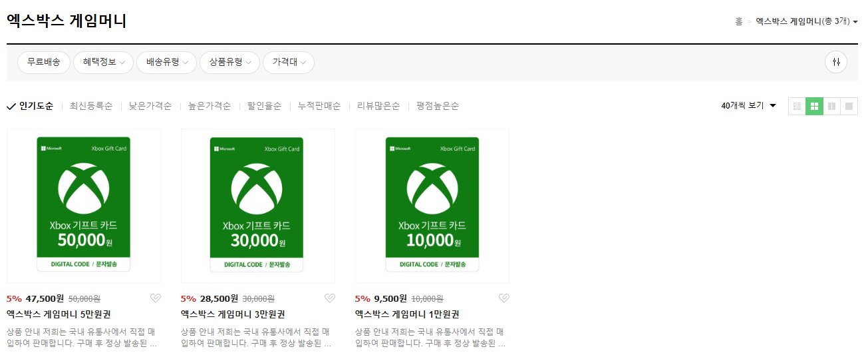Sort by 인기도순
Image resolution: width=868 pixels, height=357 pixels.
click(30, 106)
